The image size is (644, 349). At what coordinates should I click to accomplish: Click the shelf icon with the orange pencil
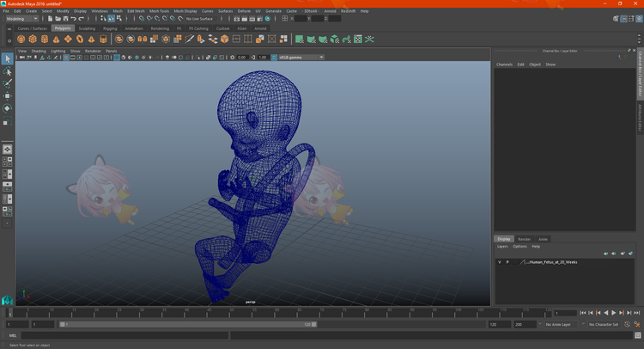190,39
